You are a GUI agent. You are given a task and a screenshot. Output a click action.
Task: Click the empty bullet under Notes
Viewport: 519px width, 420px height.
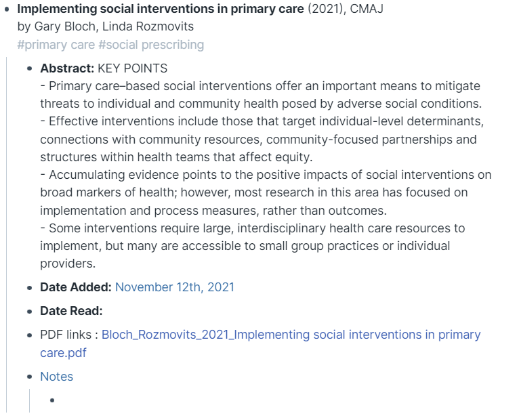tap(52, 400)
